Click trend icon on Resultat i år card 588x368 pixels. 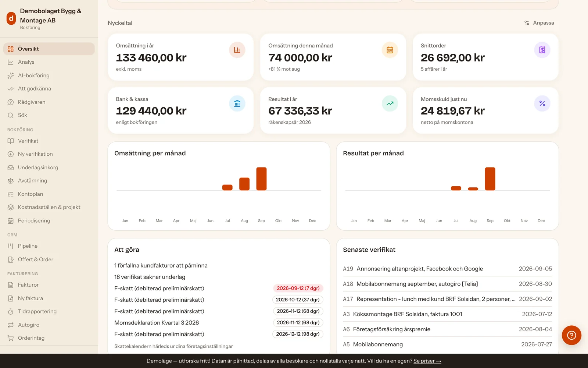[x=390, y=103]
